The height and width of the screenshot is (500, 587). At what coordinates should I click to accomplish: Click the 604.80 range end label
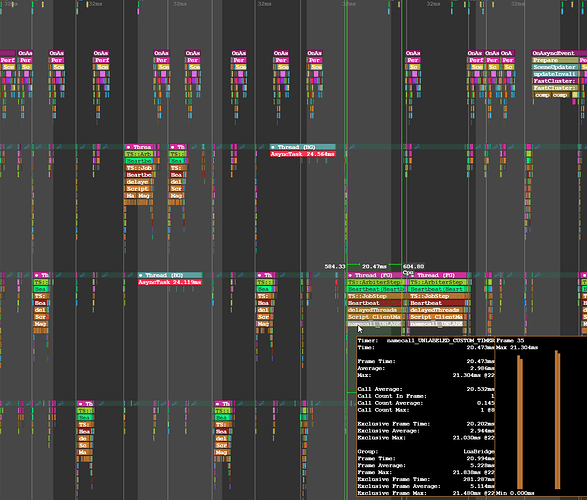pos(414,266)
